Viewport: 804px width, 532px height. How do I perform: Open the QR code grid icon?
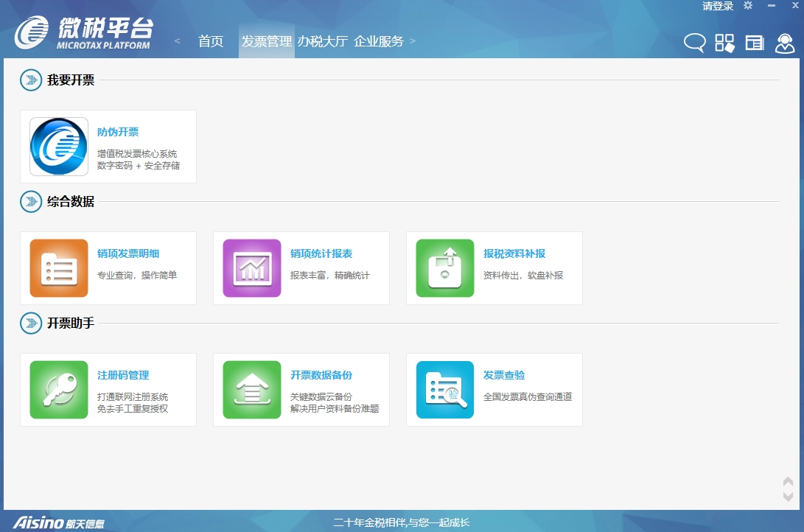pos(724,43)
